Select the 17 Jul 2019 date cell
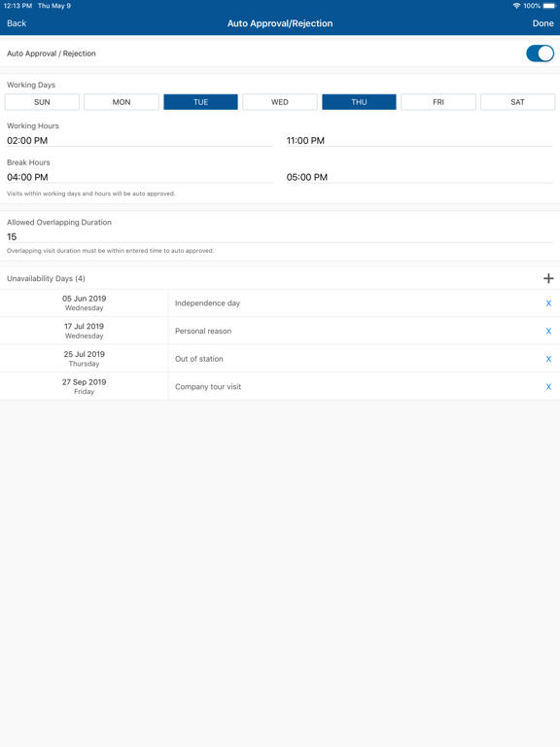 tap(84, 331)
